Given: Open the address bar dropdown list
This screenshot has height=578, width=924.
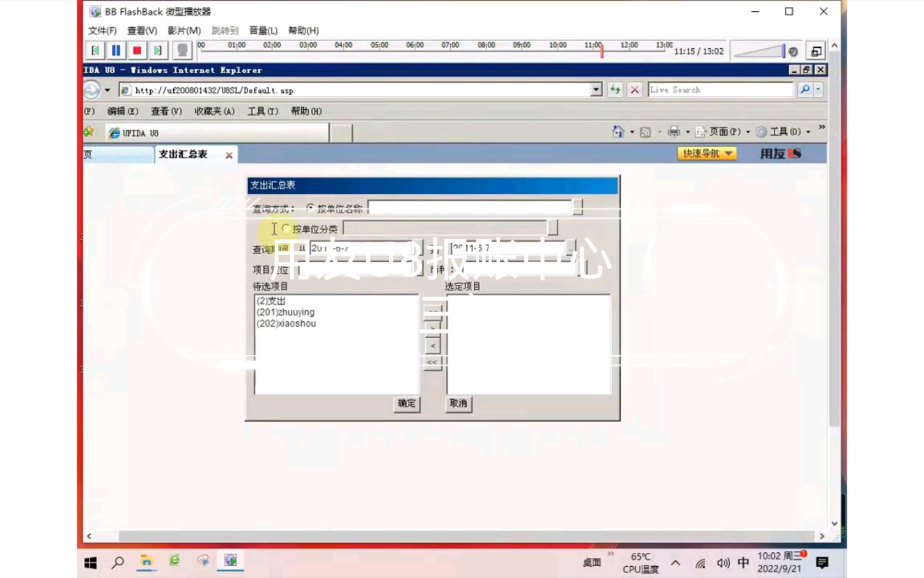Looking at the screenshot, I should coord(596,90).
